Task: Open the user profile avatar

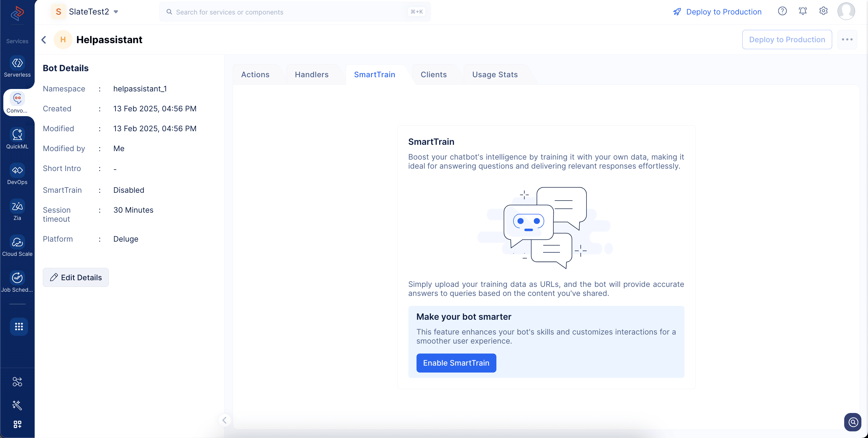Action: [846, 11]
